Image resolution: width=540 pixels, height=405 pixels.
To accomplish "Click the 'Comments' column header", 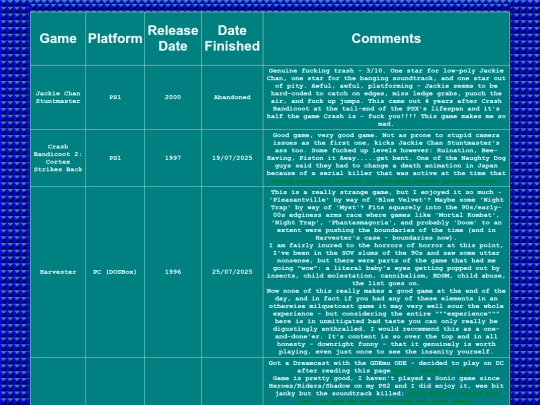I will click(386, 39).
